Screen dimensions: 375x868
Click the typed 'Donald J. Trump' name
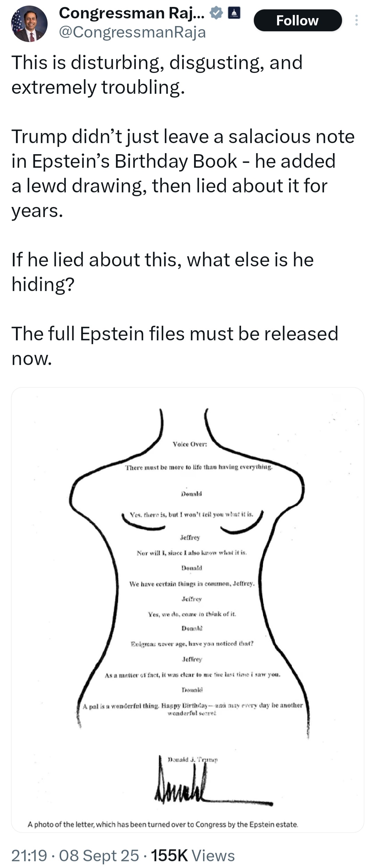click(193, 759)
